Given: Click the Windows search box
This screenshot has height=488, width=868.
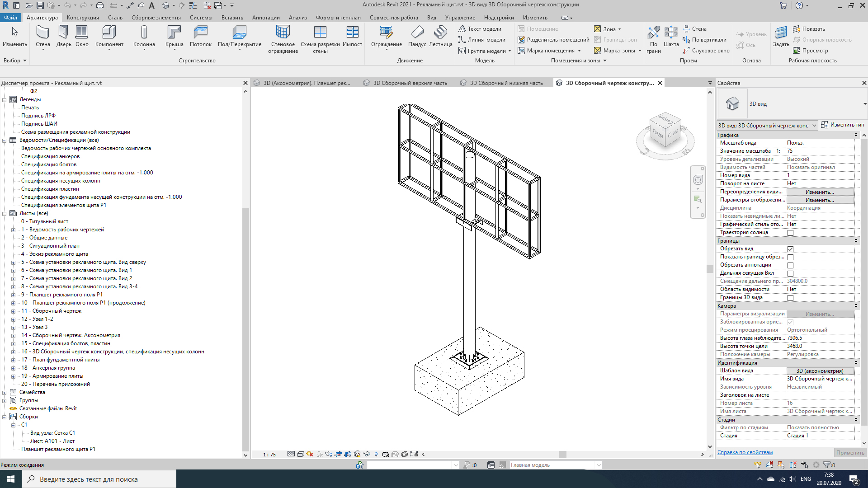Looking at the screenshot, I should click(99, 479).
